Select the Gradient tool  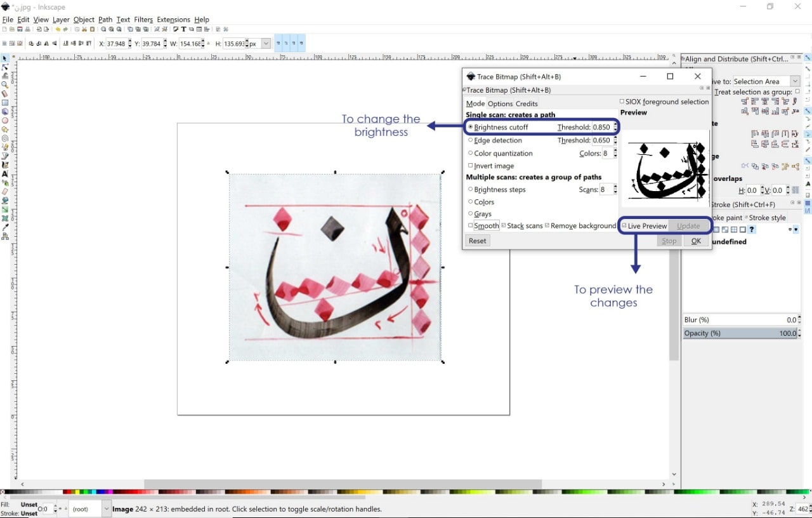pyautogui.click(x=4, y=209)
